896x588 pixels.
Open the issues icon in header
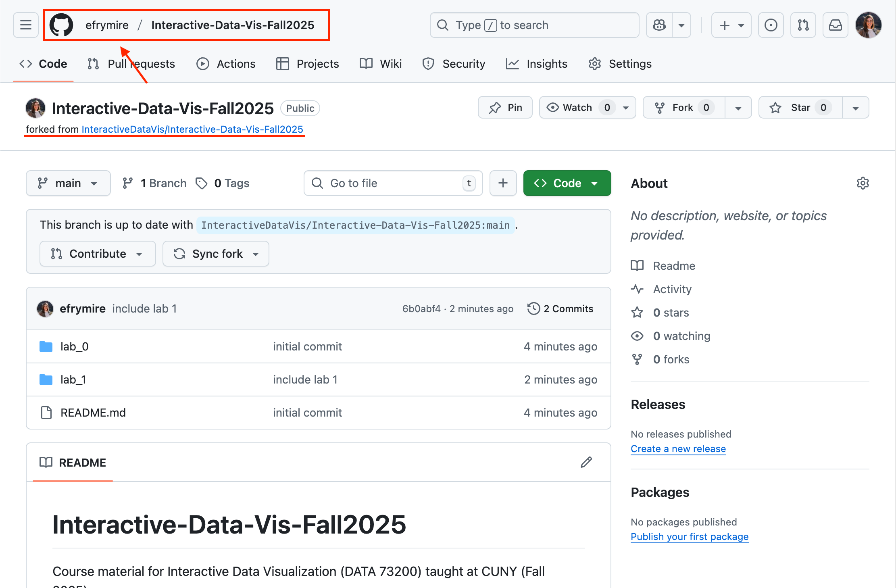[x=771, y=25]
